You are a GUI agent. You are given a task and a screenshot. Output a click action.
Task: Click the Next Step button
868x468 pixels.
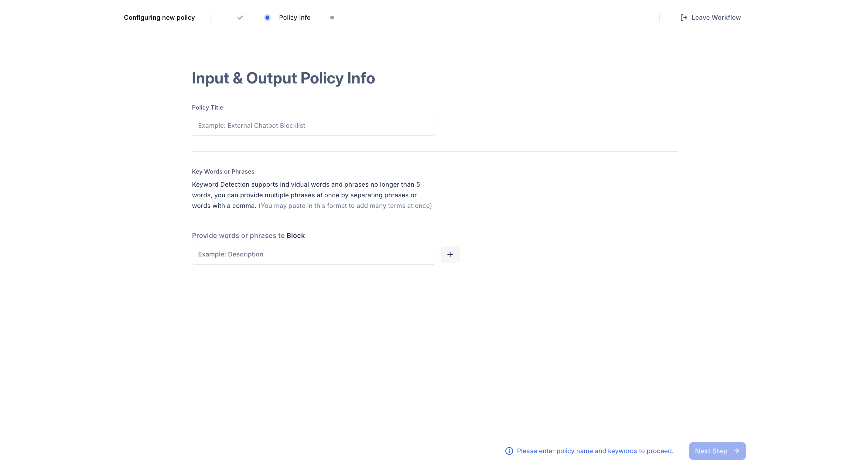(x=717, y=451)
